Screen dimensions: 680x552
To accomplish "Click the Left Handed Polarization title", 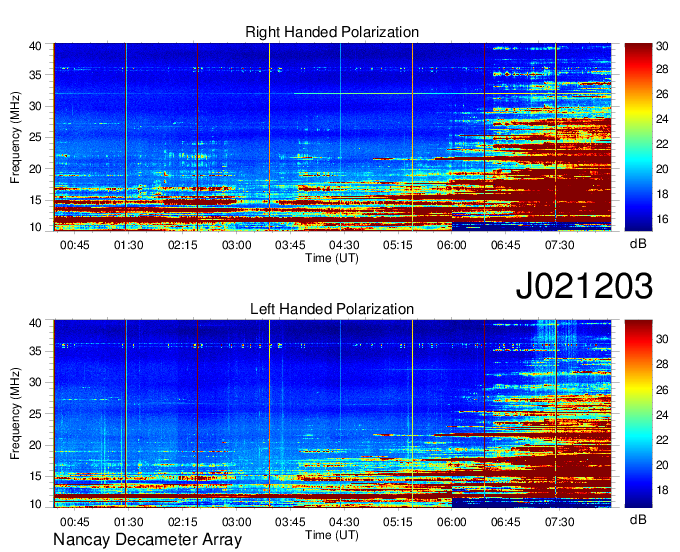I will [x=332, y=309].
